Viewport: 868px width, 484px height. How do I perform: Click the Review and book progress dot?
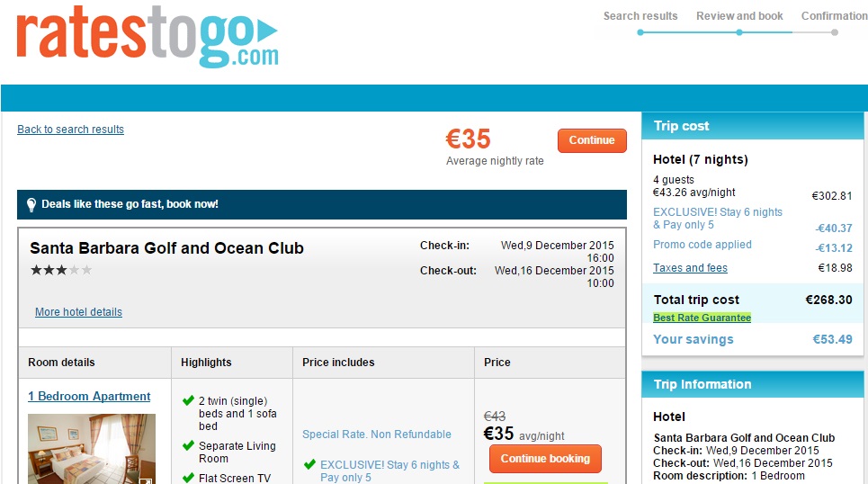pyautogui.click(x=739, y=32)
